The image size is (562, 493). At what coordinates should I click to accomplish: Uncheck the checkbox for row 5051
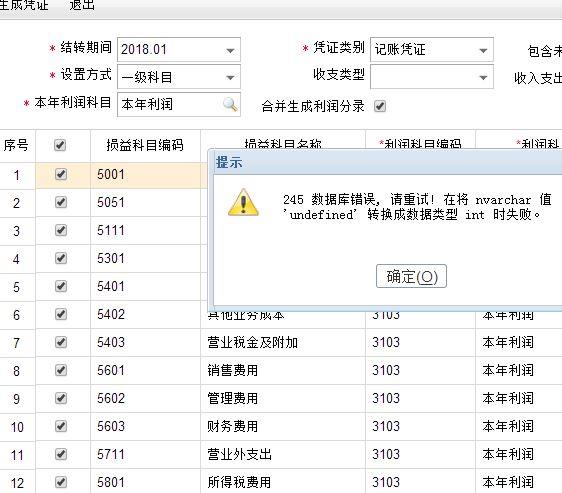pos(61,202)
